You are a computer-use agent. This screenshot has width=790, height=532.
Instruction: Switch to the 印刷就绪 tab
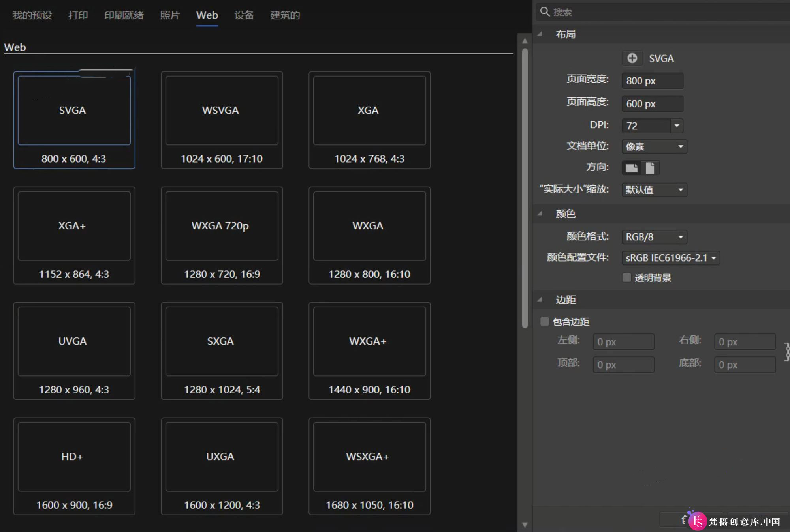124,15
